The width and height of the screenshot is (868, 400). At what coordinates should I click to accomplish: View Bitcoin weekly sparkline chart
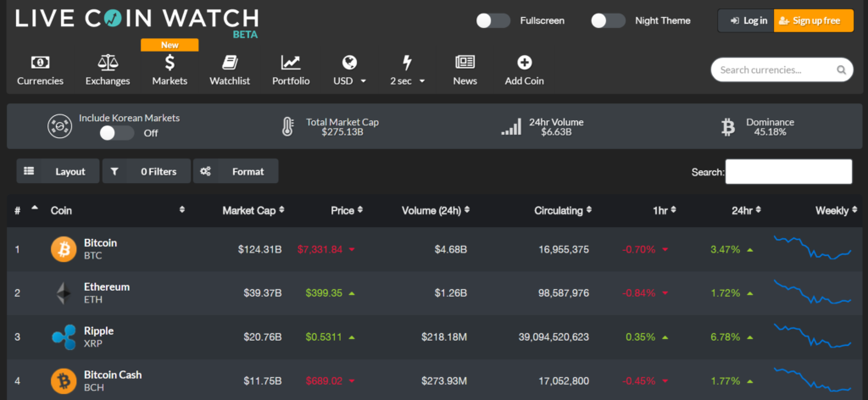tap(813, 247)
